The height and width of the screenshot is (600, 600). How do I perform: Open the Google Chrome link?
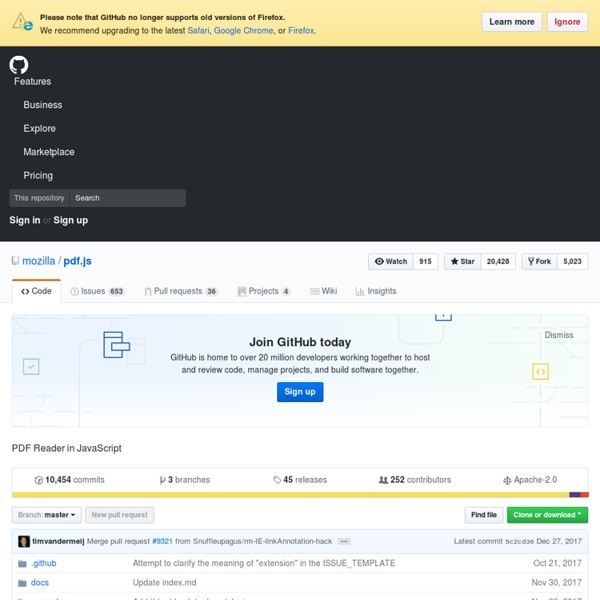243,31
